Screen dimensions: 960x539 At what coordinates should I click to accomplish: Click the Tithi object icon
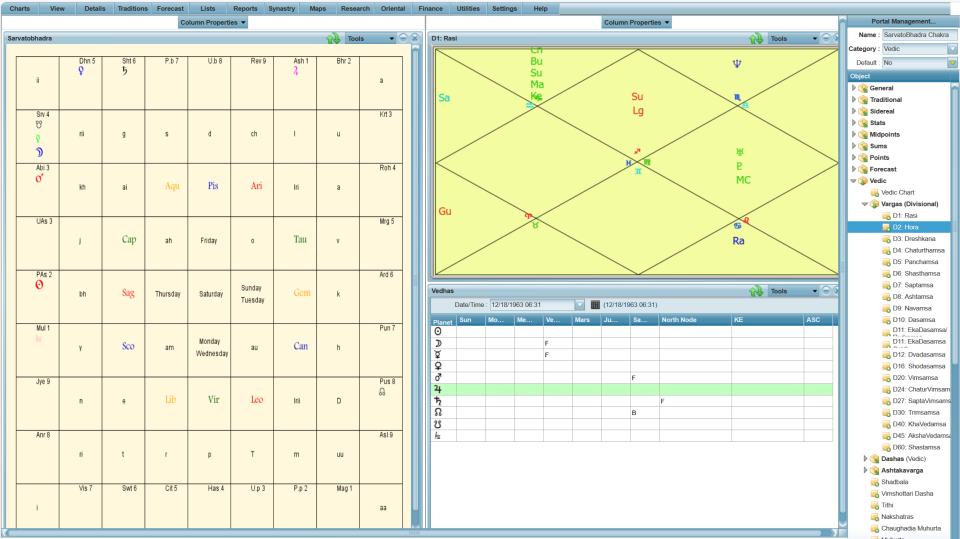(x=874, y=505)
